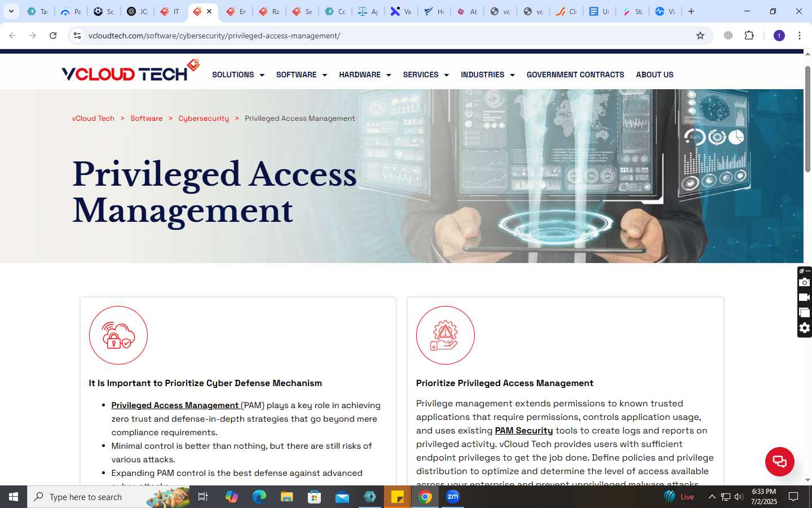Open Zoom from the taskbar
Viewport: 812px width, 508px height.
[x=453, y=497]
